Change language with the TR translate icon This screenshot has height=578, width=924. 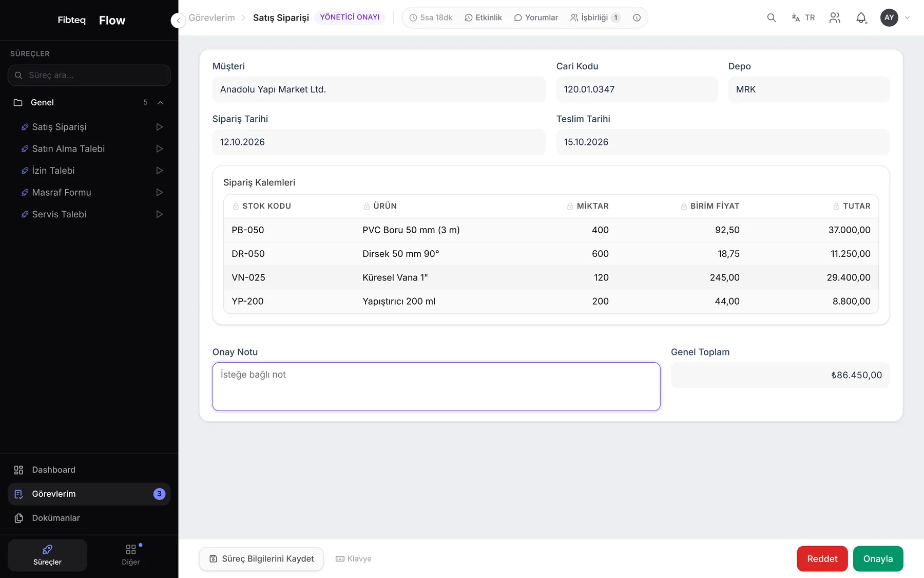pos(803,17)
